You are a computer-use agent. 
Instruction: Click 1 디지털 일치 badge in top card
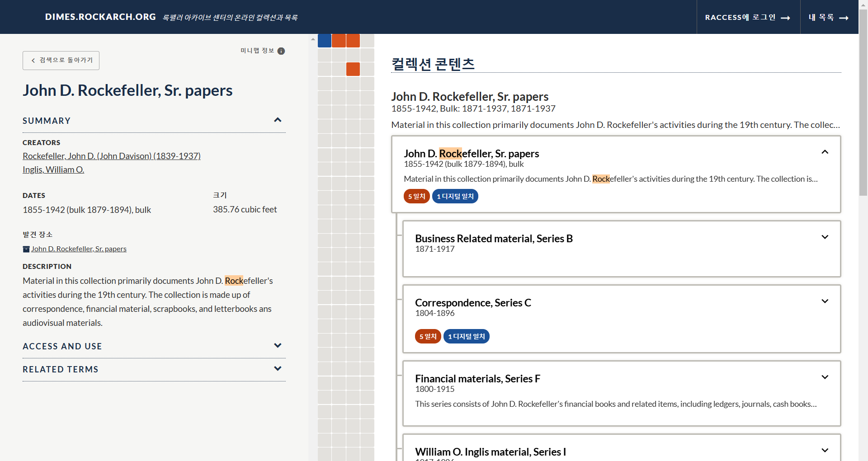pos(455,196)
